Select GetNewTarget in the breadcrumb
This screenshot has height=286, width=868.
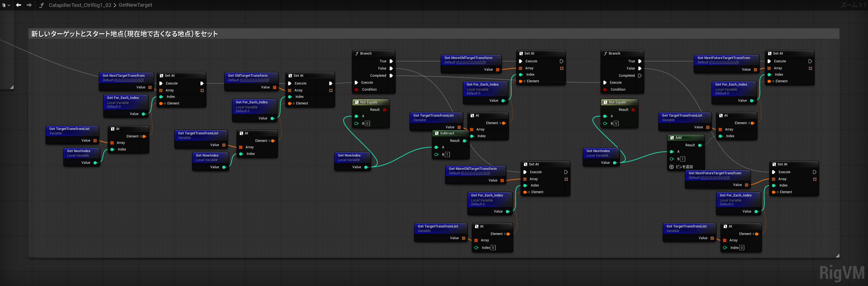pos(135,5)
